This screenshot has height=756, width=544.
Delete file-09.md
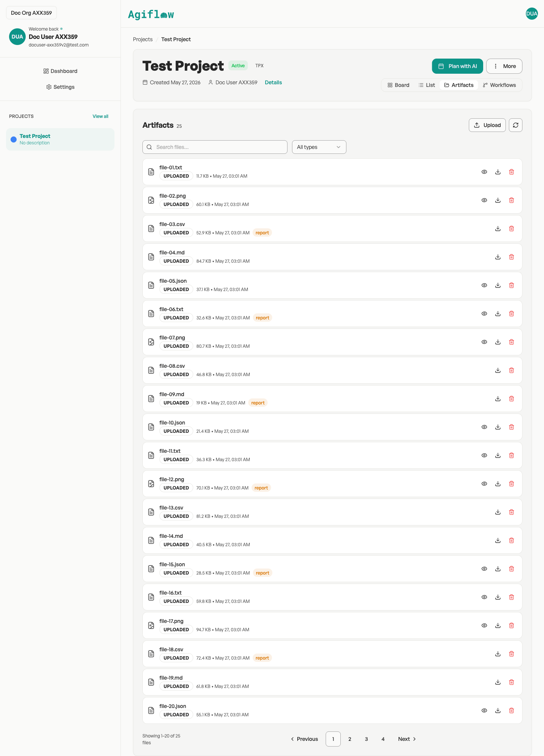pos(512,399)
